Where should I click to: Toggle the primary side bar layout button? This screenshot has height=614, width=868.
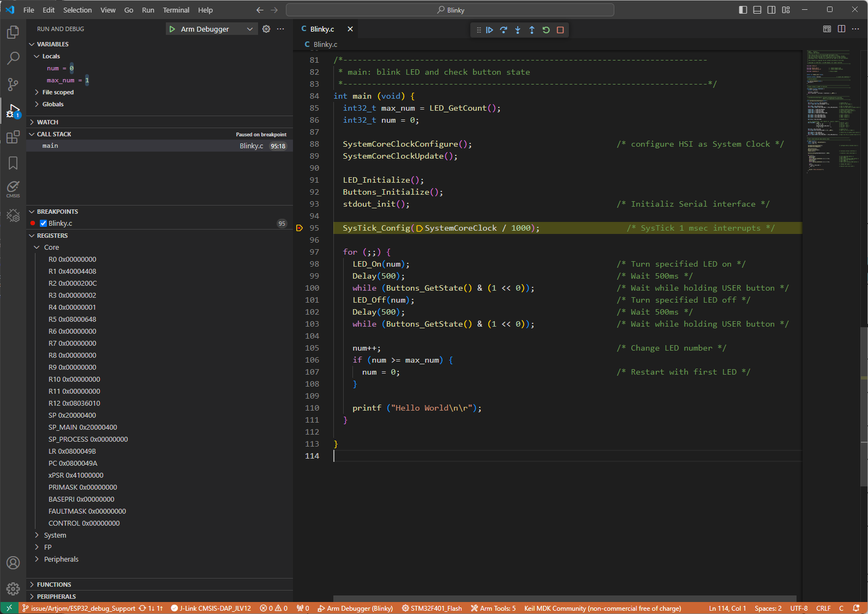coord(743,10)
